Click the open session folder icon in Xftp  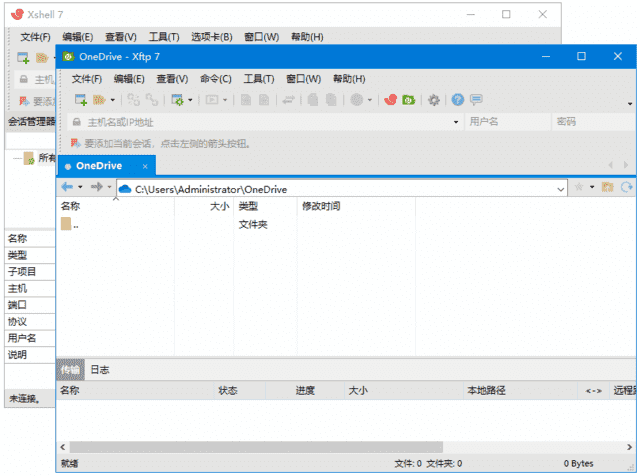click(99, 100)
